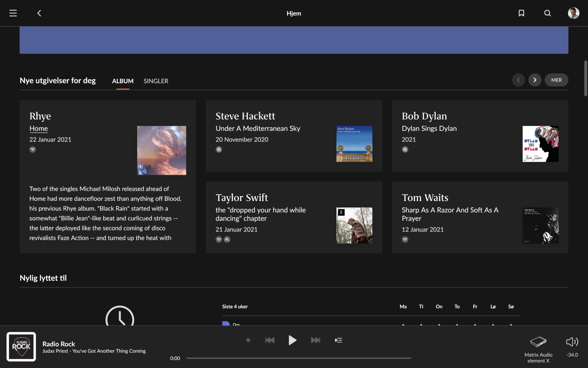
Task: Click the listening history clock icon
Action: pyautogui.click(x=120, y=316)
